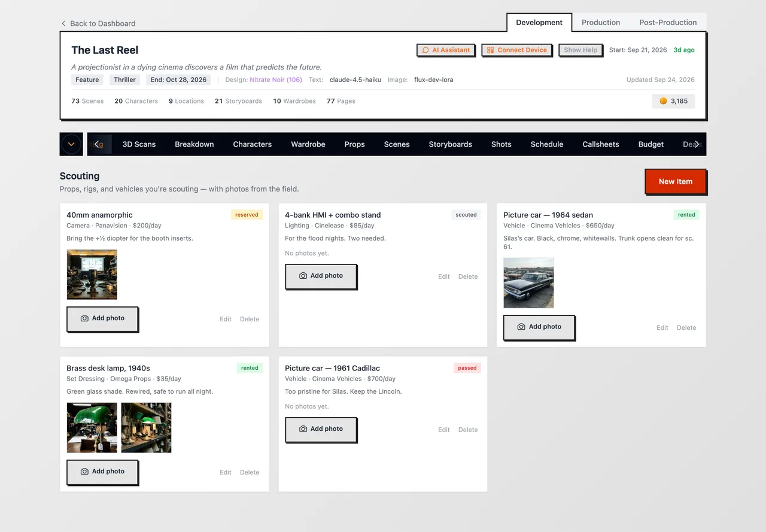Viewport: 766px width, 532px height.
Task: Show more nav tabs with right arrow
Action: [697, 144]
